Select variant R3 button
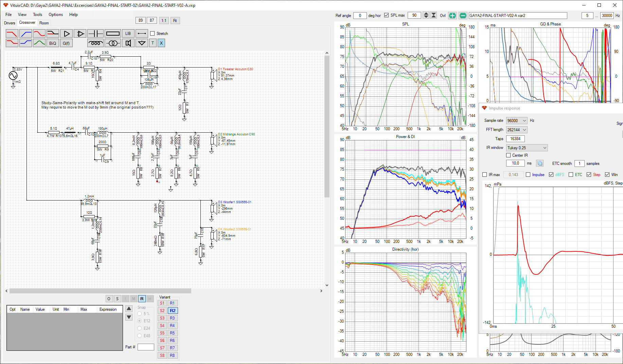 point(172,318)
